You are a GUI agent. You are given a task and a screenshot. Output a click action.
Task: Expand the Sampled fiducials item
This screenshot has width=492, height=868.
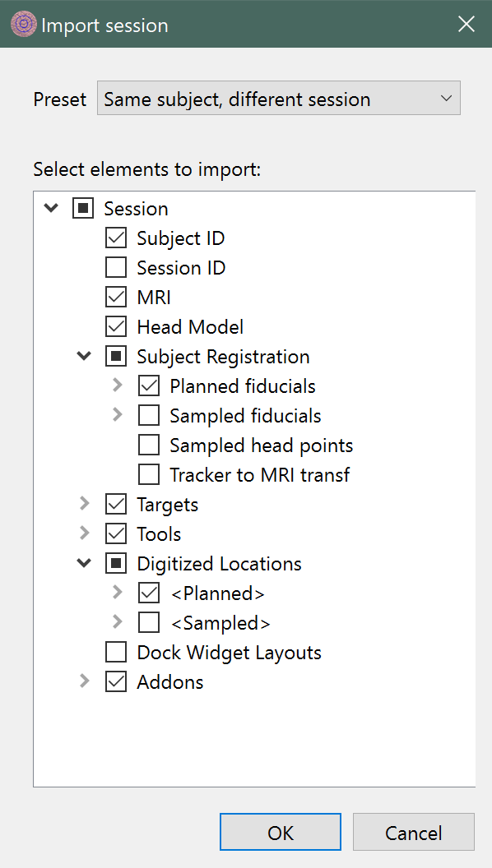(117, 415)
